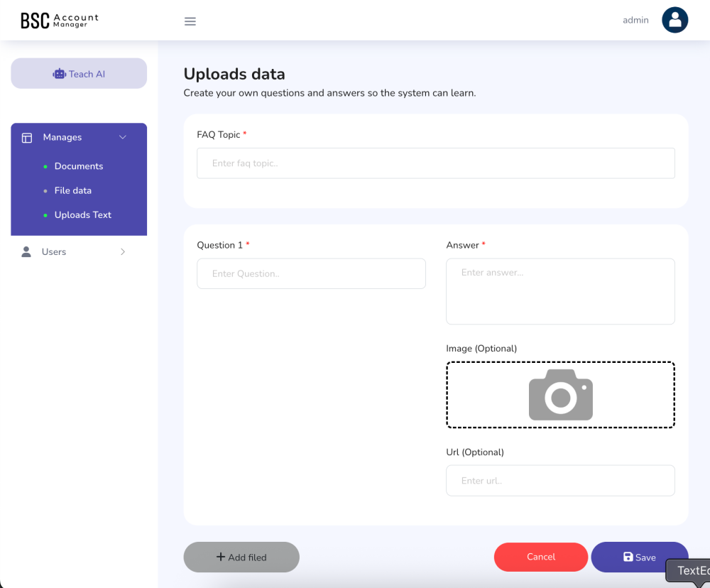
Task: Click the FAQ Topic label
Action: click(218, 134)
